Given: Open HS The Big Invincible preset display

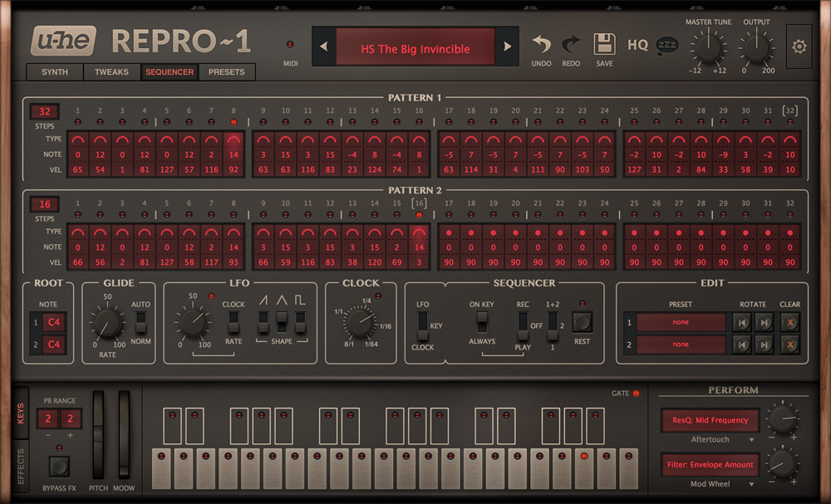Looking at the screenshot, I should 415,47.
